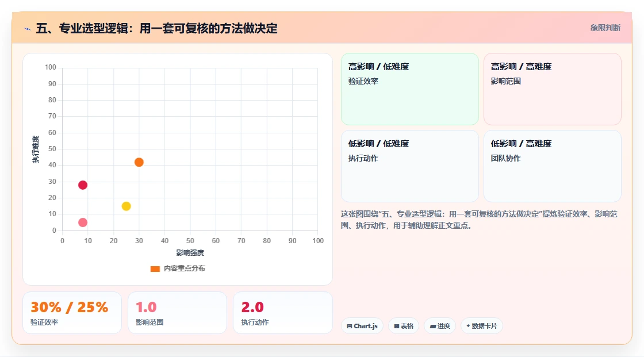Click the 影响强度 x-axis title
This screenshot has height=357, width=644.
[x=190, y=252]
